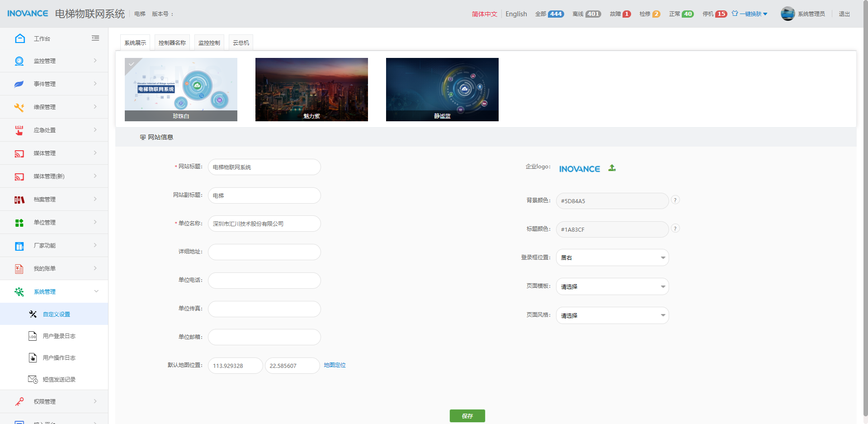Switch to the 云总机 tab
Screen dimensions: 868x424
point(241,43)
